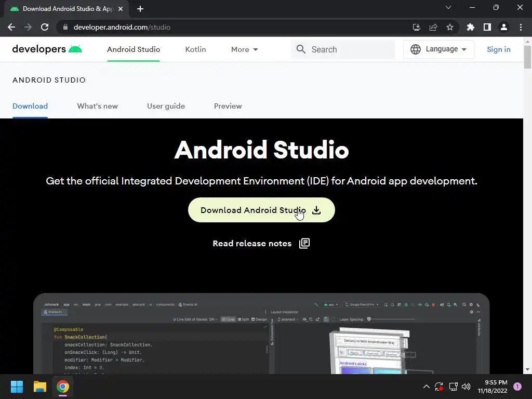Reload the page with the refresh icon
The width and height of the screenshot is (532, 399).
[45, 27]
